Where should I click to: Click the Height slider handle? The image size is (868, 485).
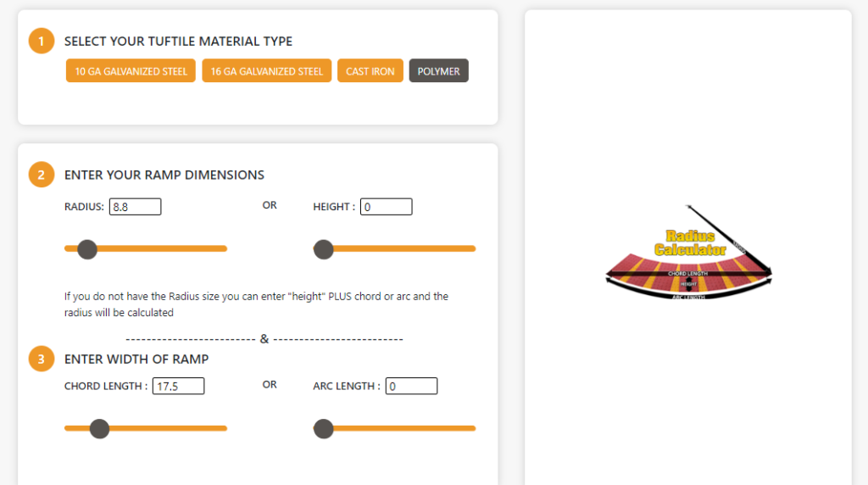coord(323,249)
